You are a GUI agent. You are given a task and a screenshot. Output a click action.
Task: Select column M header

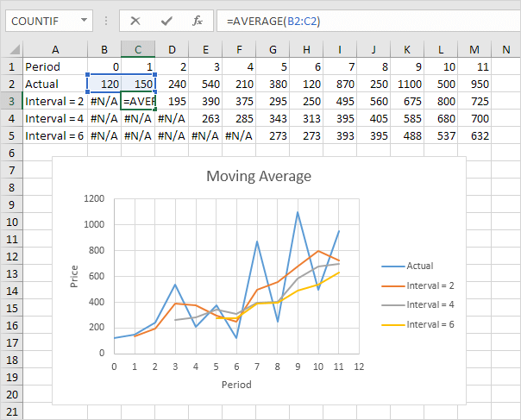(474, 49)
